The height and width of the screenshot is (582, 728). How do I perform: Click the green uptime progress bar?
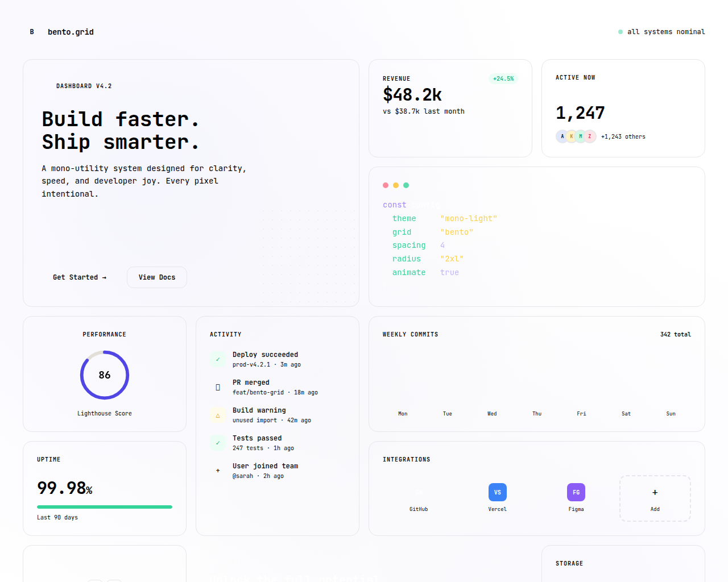105,507
